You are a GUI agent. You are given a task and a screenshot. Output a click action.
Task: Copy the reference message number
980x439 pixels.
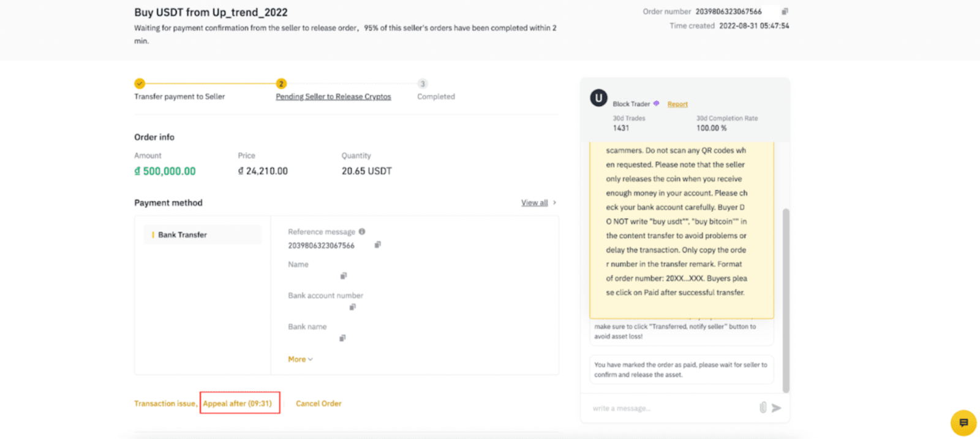(x=378, y=245)
